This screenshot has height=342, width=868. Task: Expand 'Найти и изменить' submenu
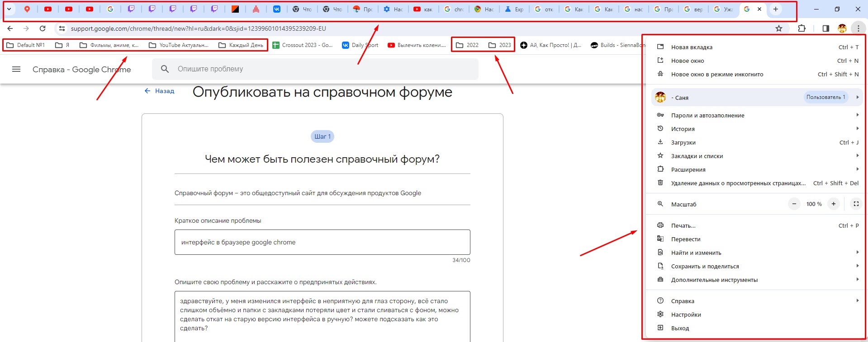[757, 253]
